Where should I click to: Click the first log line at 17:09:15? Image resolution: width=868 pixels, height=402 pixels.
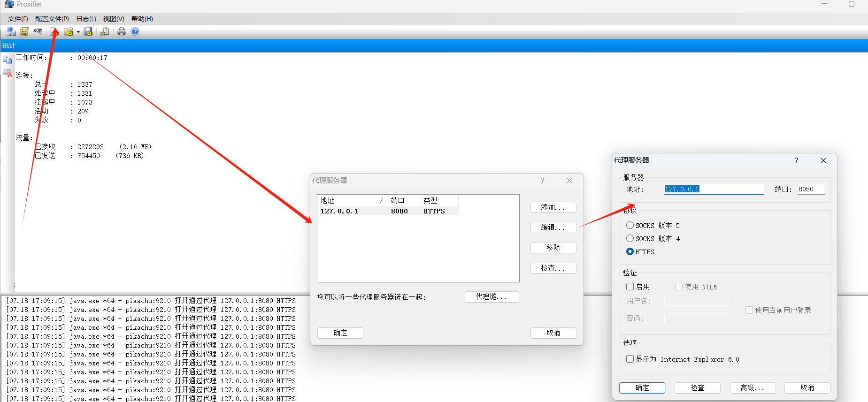(151, 301)
